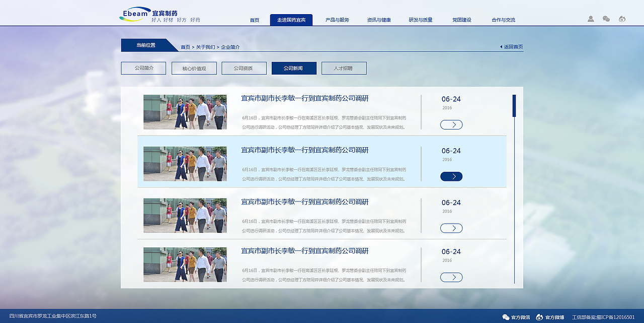Open 党团建设 navigation menu
Viewport: 644px width, 323px height.
pos(462,20)
